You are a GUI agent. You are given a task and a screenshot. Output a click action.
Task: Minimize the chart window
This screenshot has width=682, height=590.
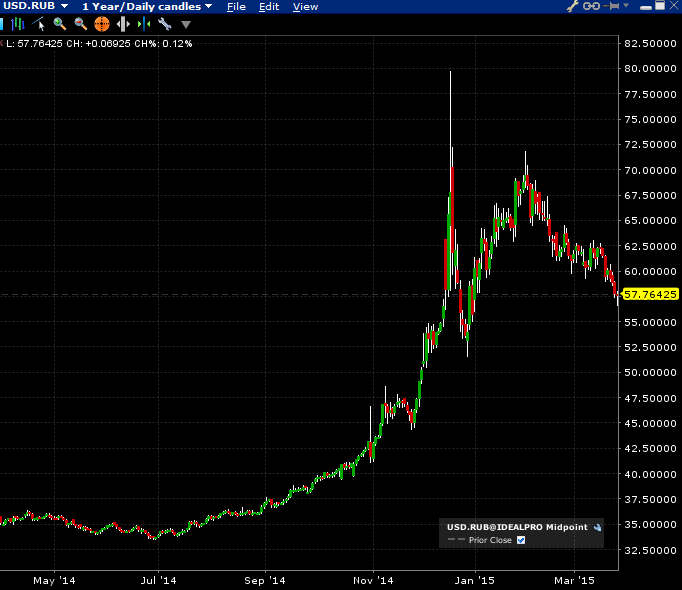click(x=646, y=7)
